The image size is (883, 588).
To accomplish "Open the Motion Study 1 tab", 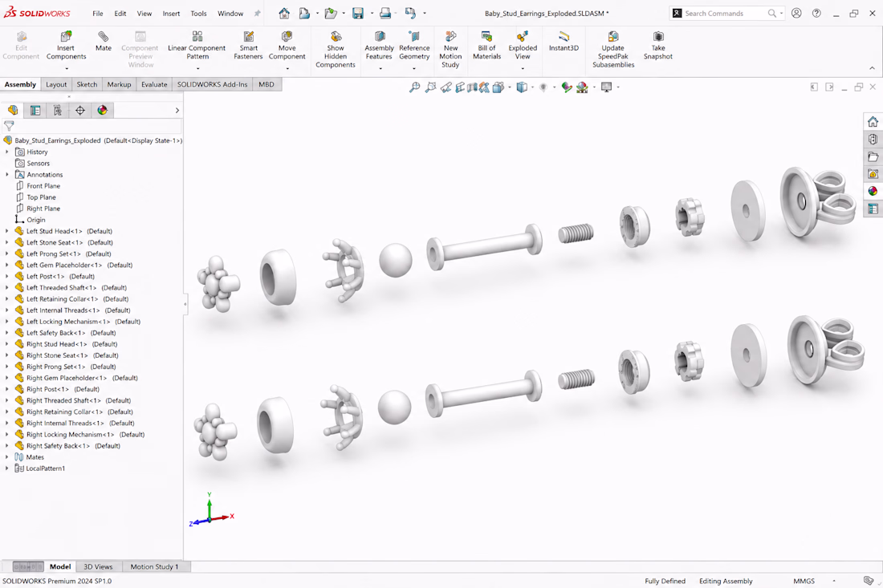I will click(154, 566).
